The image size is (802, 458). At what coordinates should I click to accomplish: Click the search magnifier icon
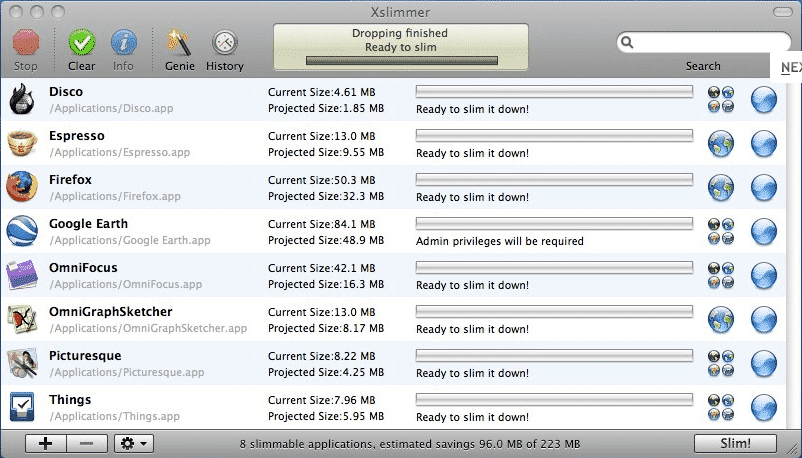tap(627, 43)
